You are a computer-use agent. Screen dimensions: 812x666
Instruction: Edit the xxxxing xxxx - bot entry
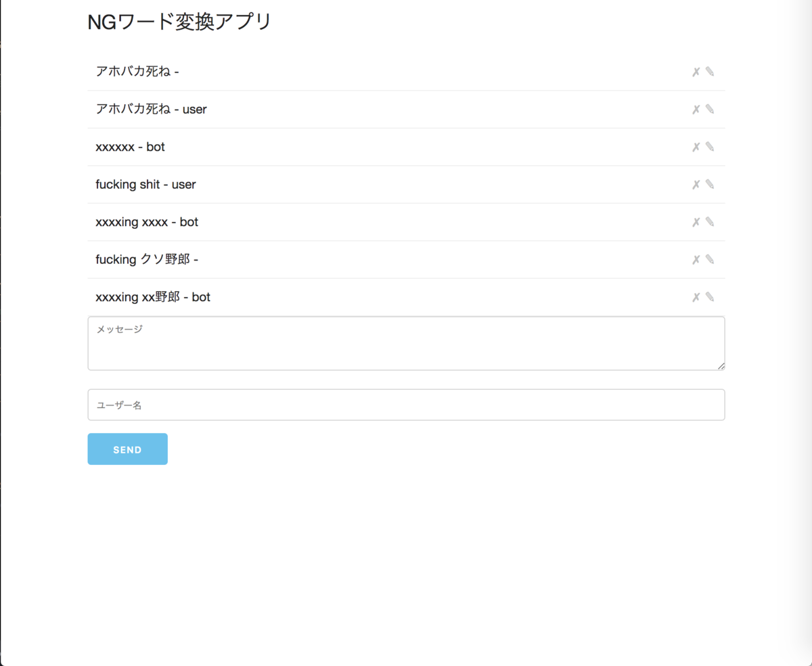pos(709,221)
